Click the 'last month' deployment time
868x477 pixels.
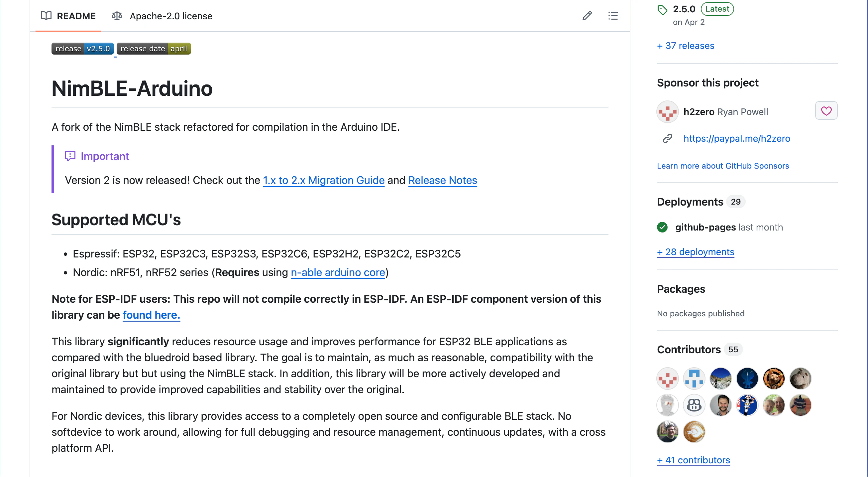[x=761, y=228]
